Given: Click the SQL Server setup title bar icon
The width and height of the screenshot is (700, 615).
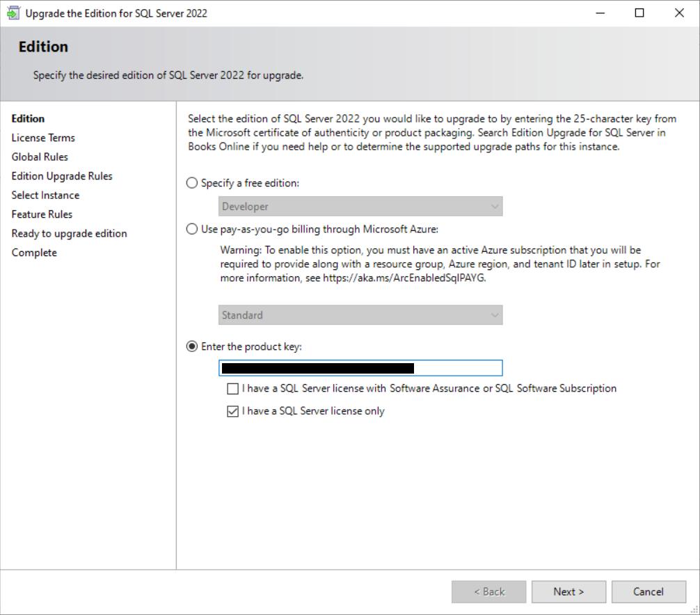Looking at the screenshot, I should pos(13,13).
